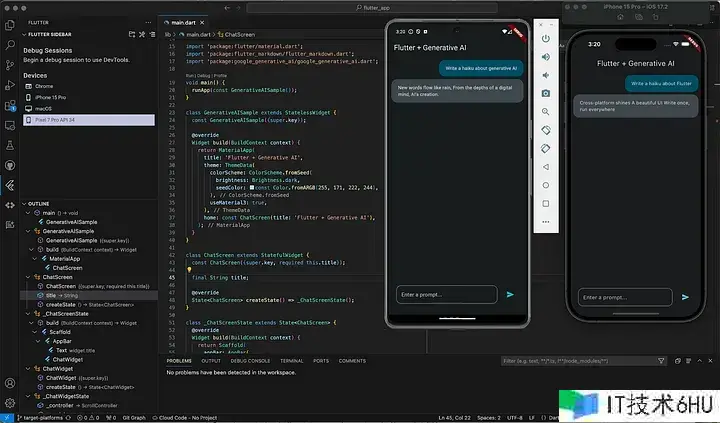Click the prompt field in the Android emulator
Image resolution: width=720 pixels, height=423 pixels.
(x=446, y=294)
